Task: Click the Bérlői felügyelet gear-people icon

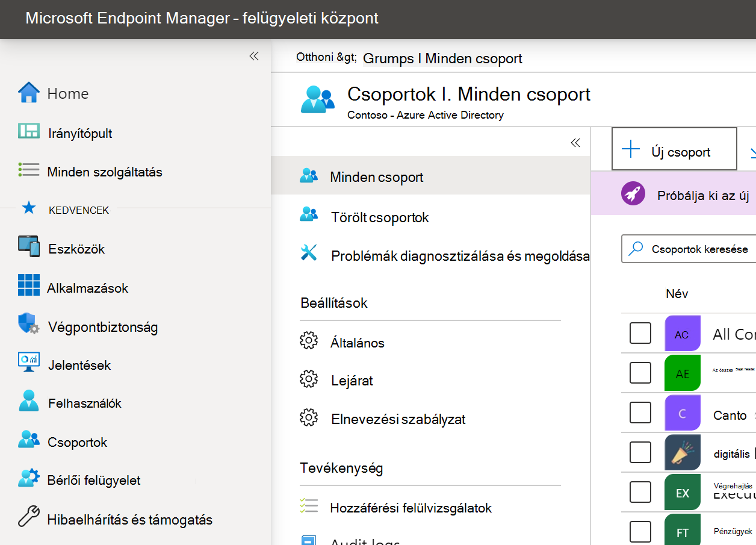Action: [x=28, y=478]
